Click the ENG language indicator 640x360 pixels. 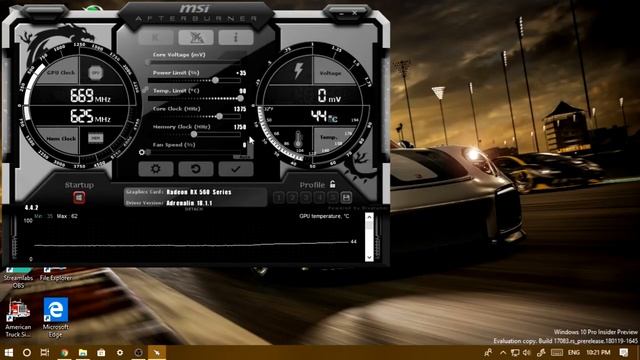point(574,352)
